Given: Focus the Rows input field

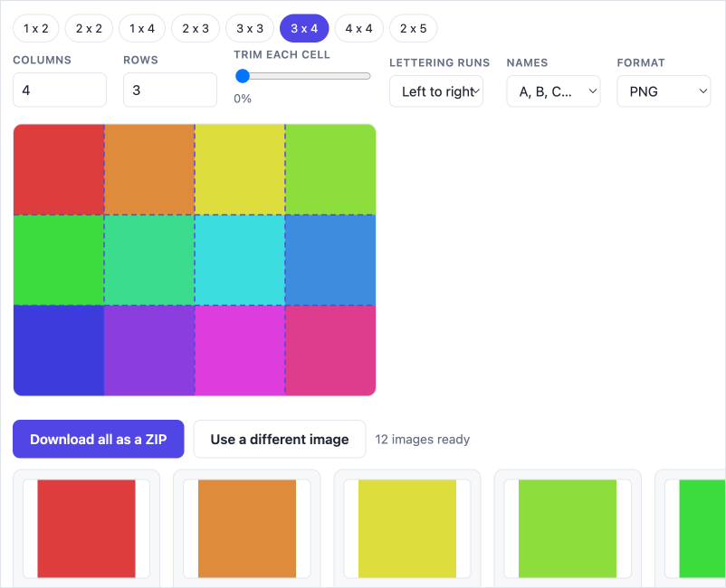Looking at the screenshot, I should (170, 90).
